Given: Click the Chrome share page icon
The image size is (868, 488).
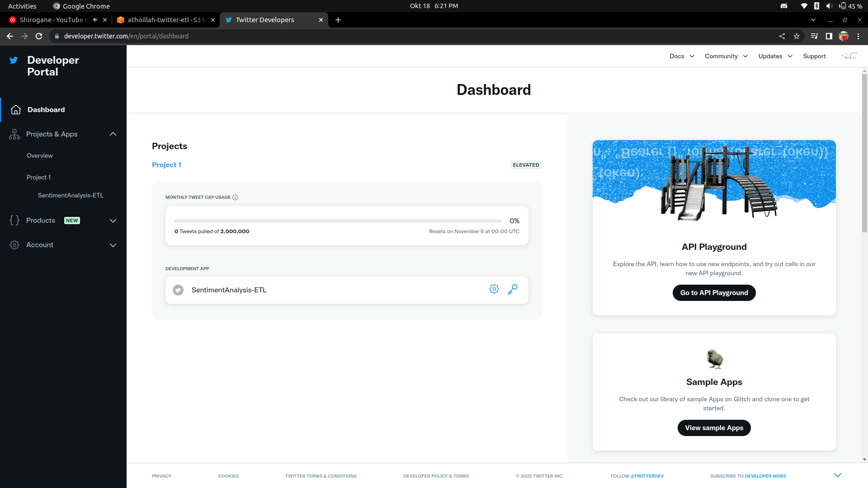Looking at the screenshot, I should pyautogui.click(x=782, y=36).
